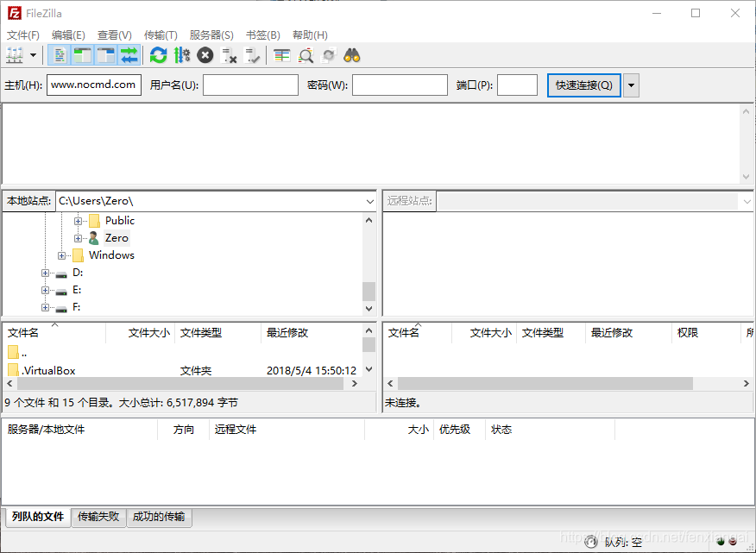This screenshot has width=756, height=553.
Task: Open local site path dropdown
Action: pos(370,202)
